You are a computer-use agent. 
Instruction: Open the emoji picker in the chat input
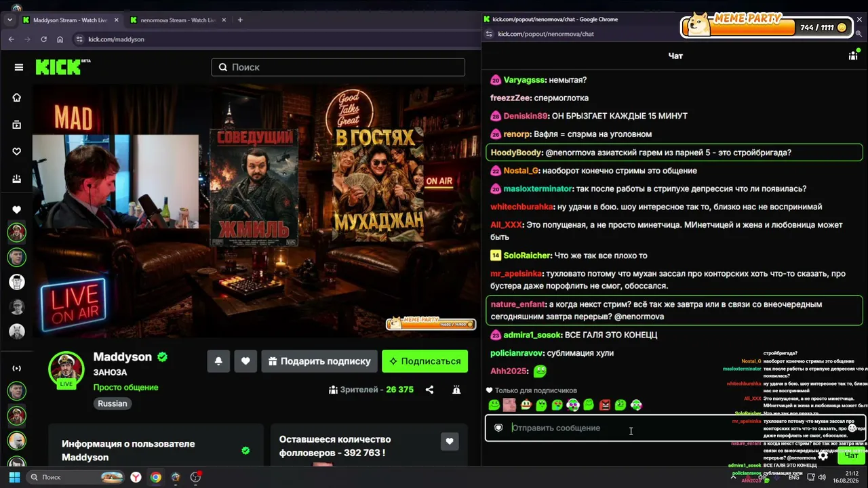852,428
